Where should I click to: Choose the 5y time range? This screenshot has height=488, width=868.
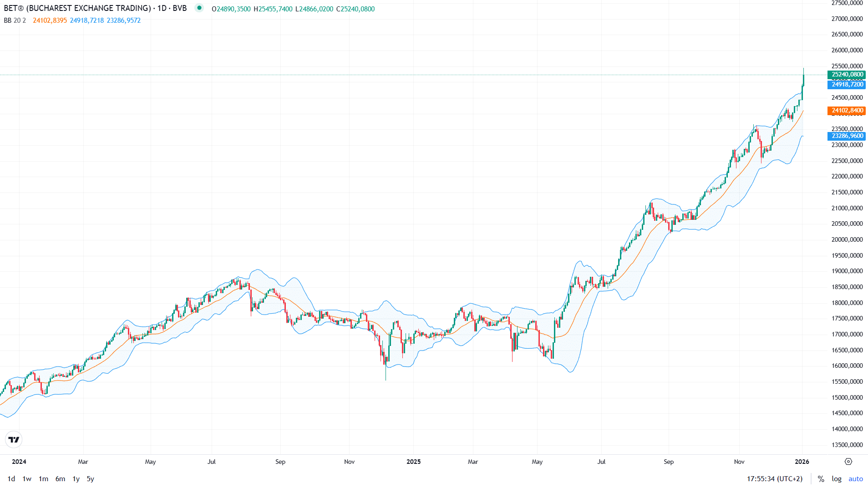91,479
